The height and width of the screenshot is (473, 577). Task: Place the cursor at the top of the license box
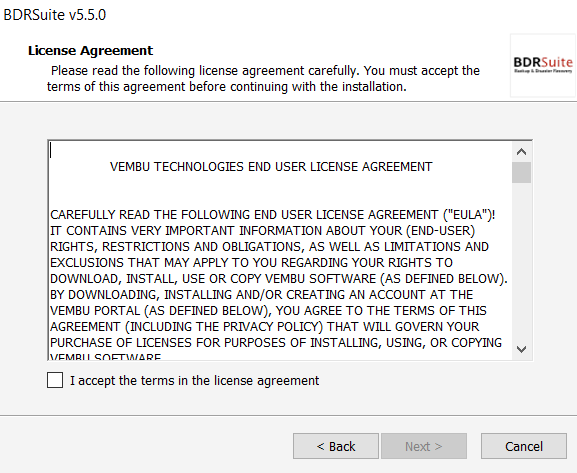pyautogui.click(x=51, y=150)
